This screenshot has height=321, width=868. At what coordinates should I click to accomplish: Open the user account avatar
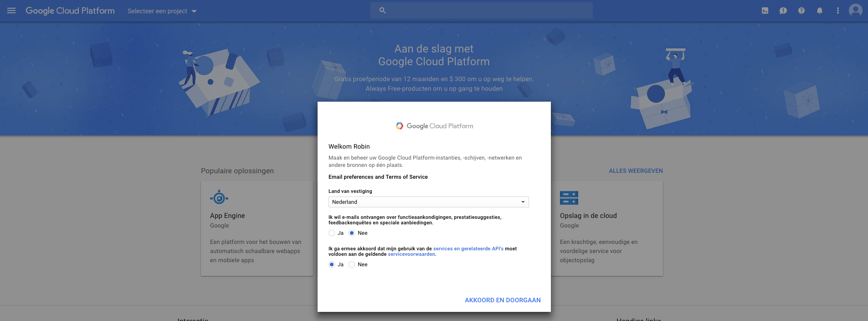coord(855,10)
